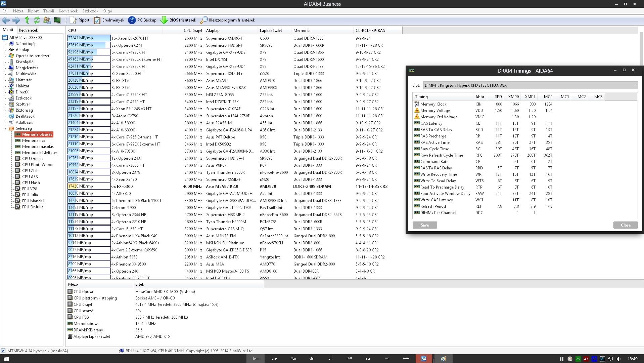Expand the Hálózat tree node

(5, 86)
